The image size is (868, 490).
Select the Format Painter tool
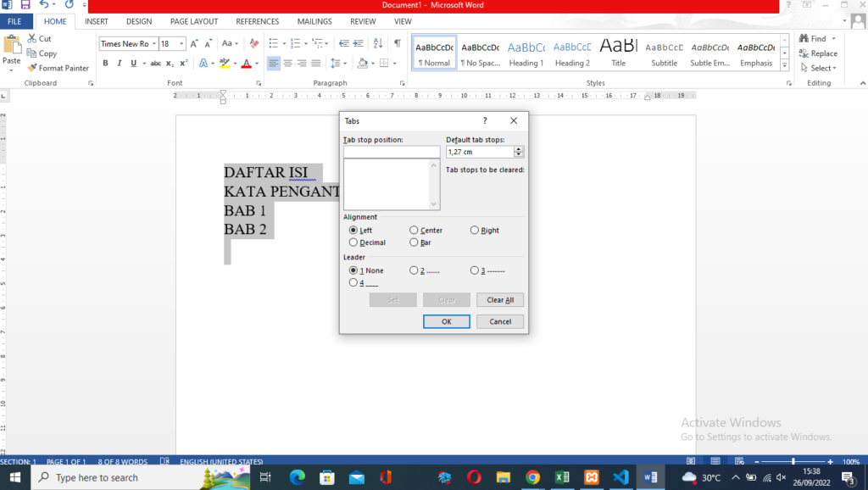click(58, 68)
